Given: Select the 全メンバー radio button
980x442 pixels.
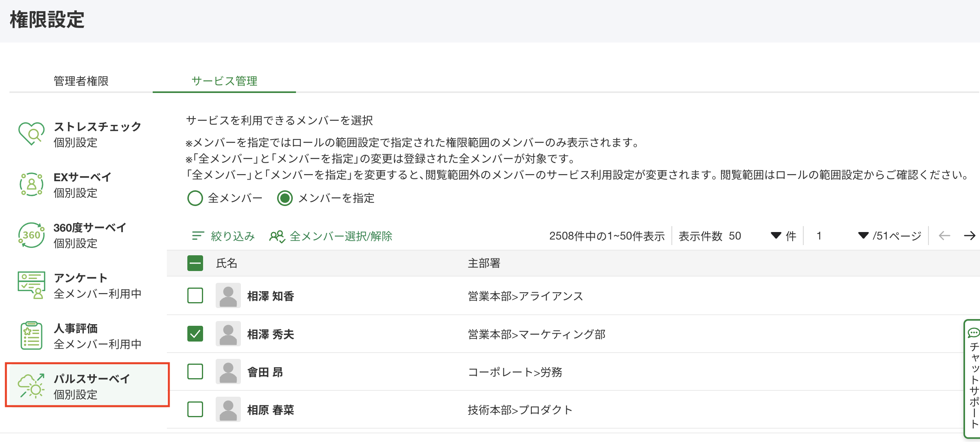Looking at the screenshot, I should coord(195,198).
